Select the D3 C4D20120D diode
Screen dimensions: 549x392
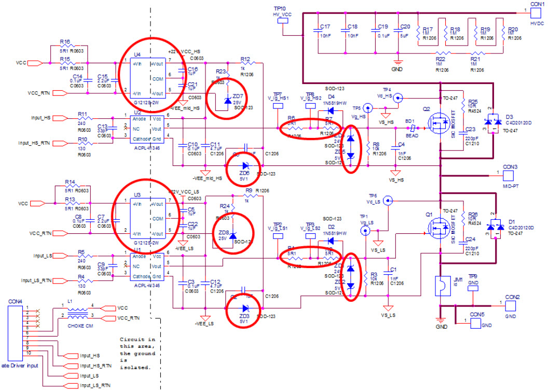492,122
